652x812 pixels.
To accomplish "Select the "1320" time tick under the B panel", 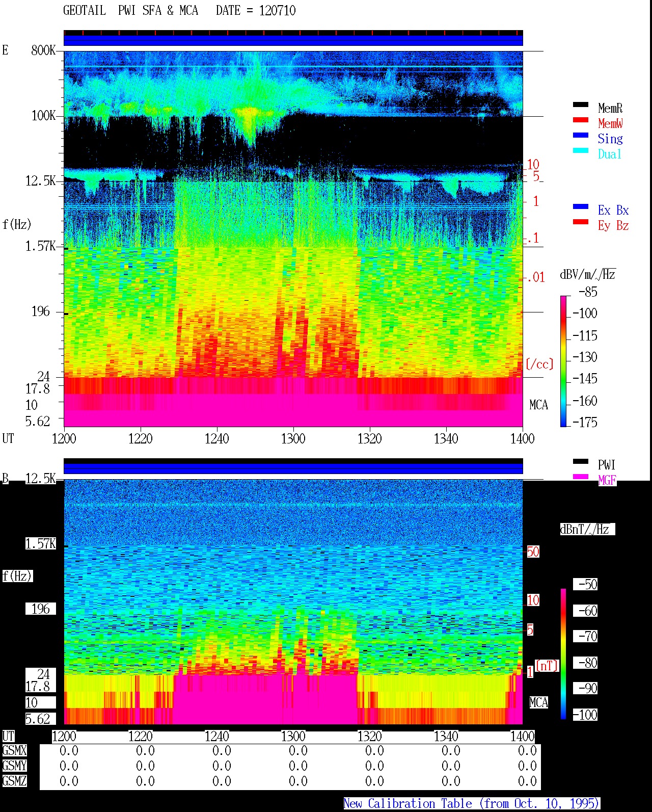I will point(370,736).
